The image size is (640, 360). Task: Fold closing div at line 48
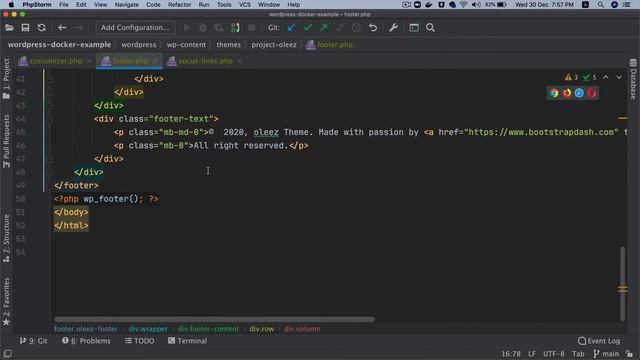(50, 172)
